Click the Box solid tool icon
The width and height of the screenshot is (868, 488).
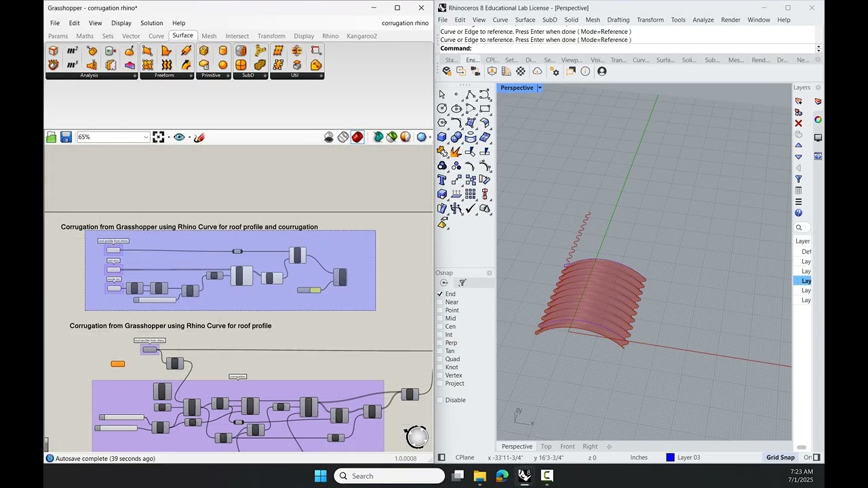[442, 137]
